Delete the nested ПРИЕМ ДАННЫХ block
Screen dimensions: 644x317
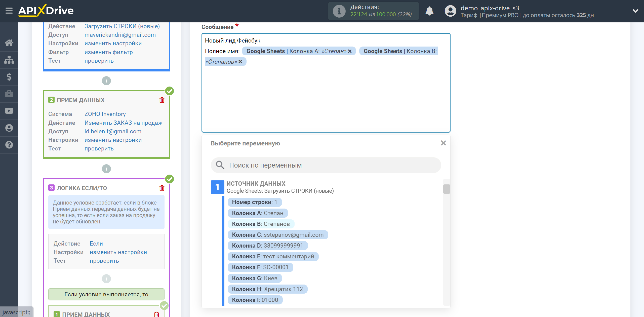pyautogui.click(x=156, y=314)
